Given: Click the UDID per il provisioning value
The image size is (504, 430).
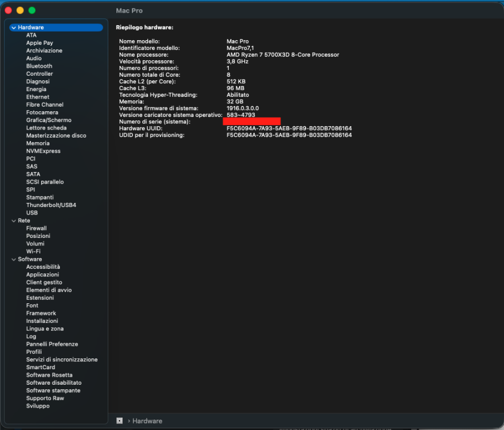Looking at the screenshot, I should 289,135.
